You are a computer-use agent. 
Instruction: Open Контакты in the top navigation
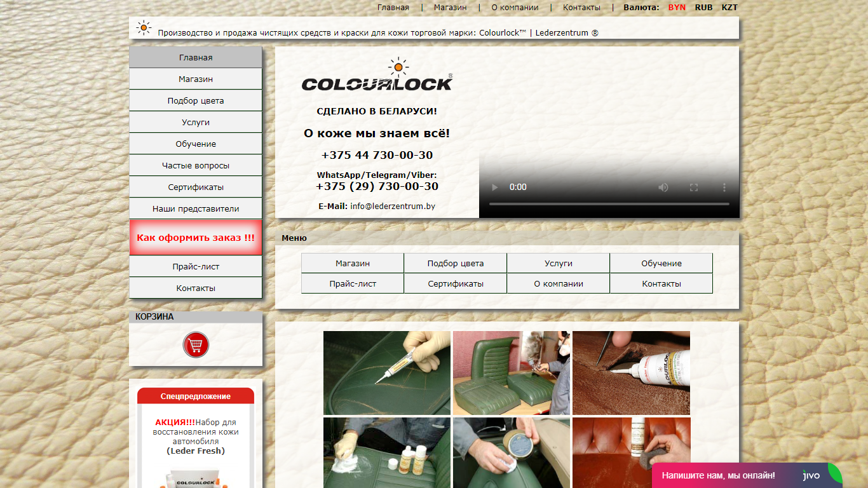(x=581, y=8)
